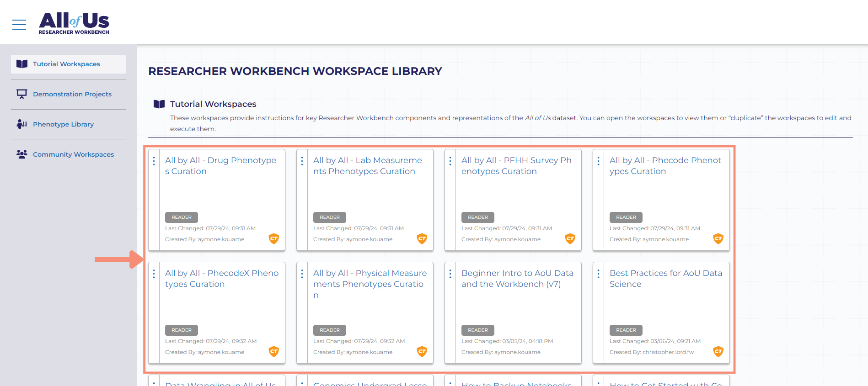Open All by All - PFHH Survey Phenotypes Curation
The width and height of the screenshot is (868, 386).
516,166
